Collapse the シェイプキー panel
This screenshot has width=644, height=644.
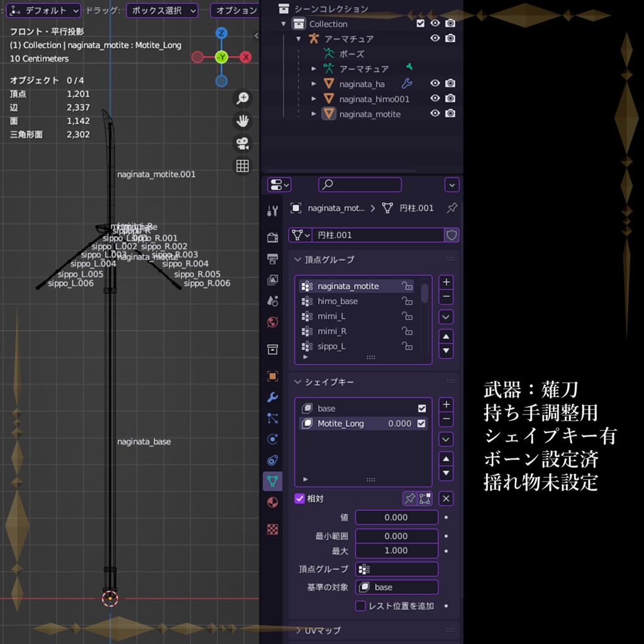tap(297, 382)
